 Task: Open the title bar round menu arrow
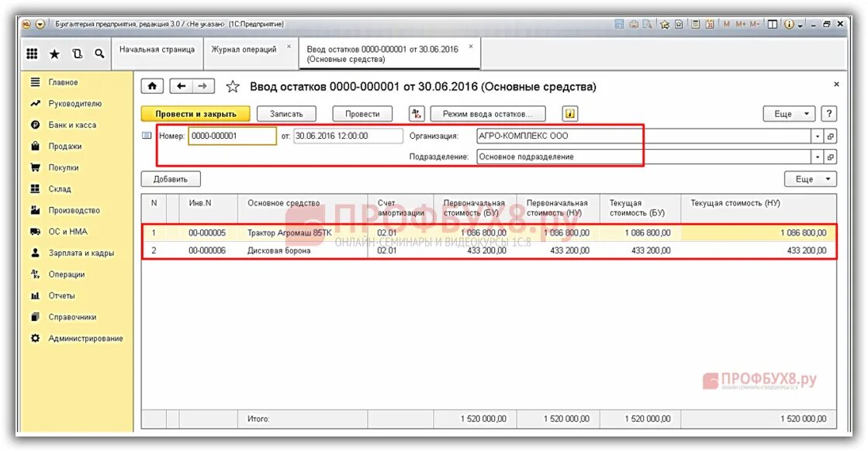click(40, 24)
